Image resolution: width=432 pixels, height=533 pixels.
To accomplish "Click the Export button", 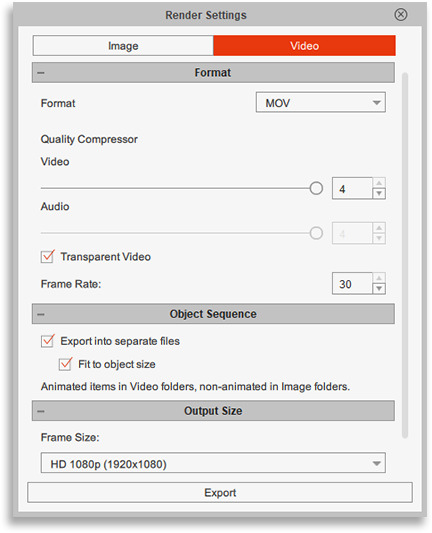I will pyautogui.click(x=220, y=493).
